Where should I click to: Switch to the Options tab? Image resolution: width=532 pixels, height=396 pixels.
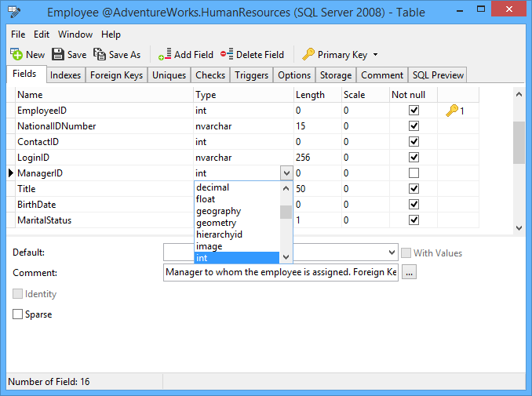tap(294, 75)
